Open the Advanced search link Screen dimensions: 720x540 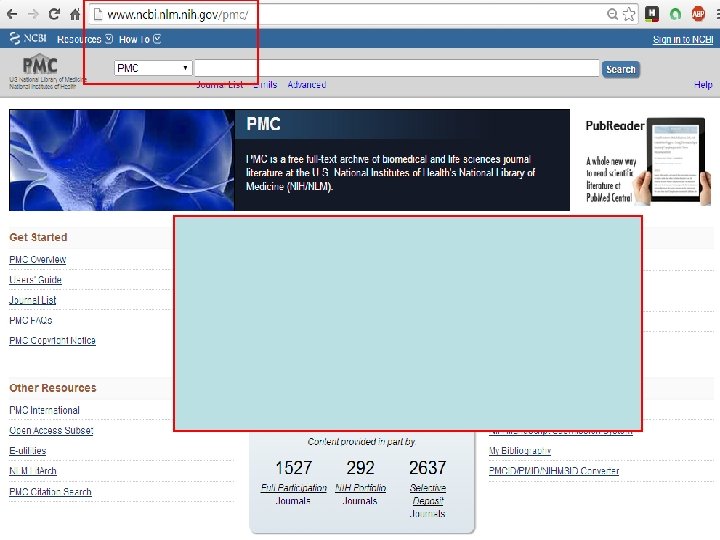(307, 85)
